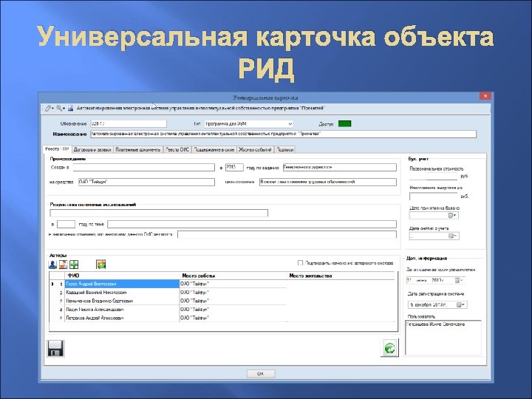The image size is (532, 399).
Task: Click the empty year field before году по теме
Action: tap(66, 225)
